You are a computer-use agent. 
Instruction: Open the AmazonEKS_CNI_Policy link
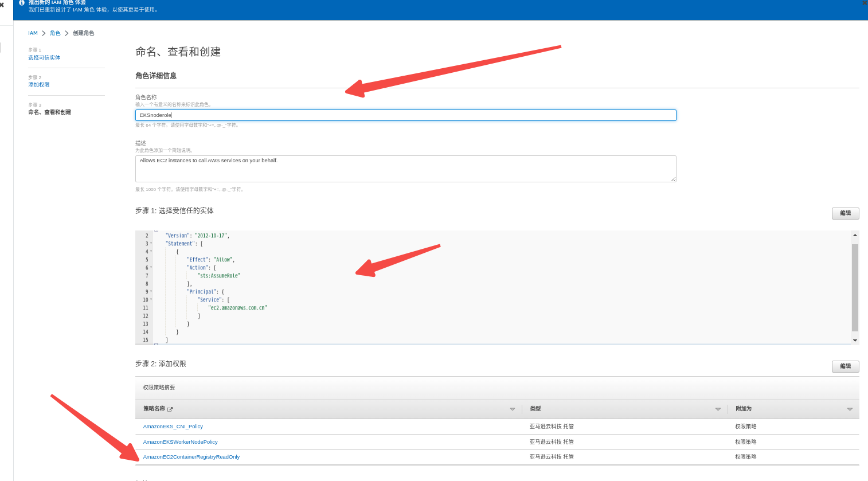click(173, 427)
